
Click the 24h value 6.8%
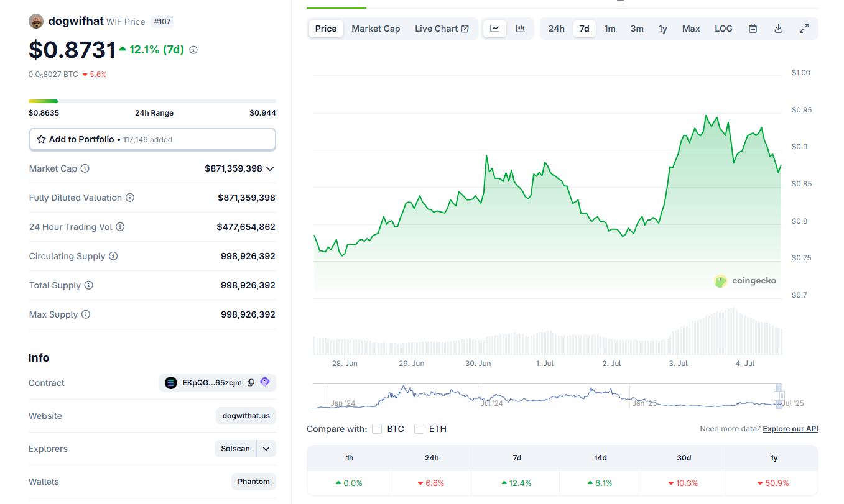coord(430,483)
